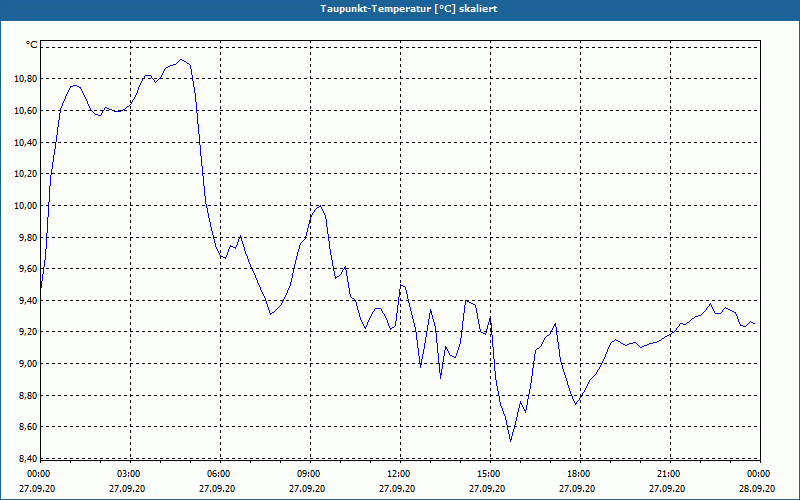
Task: Click the °C unit label
Action: [x=32, y=45]
